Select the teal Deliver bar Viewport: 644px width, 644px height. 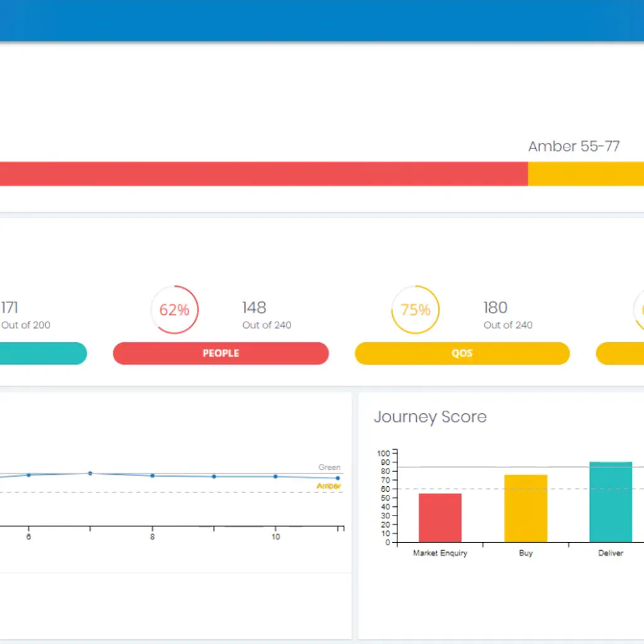click(x=611, y=502)
